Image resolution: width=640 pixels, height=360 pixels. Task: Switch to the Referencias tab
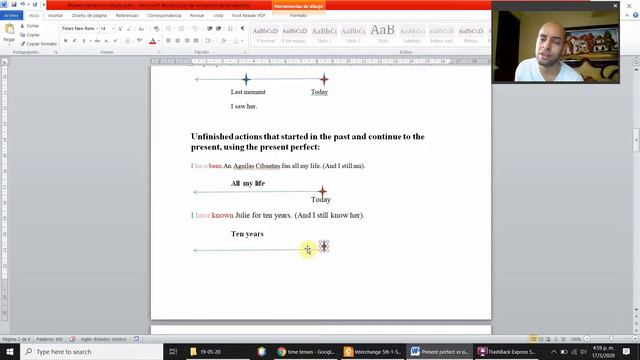pyautogui.click(x=127, y=16)
